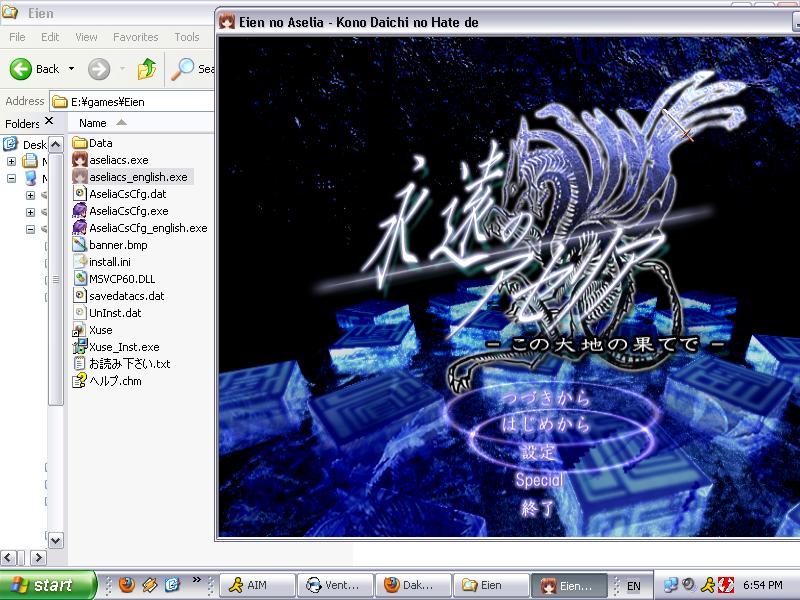The height and width of the screenshot is (600, 800).
Task: Collapse the minus node under Desktop
Action: point(11,179)
